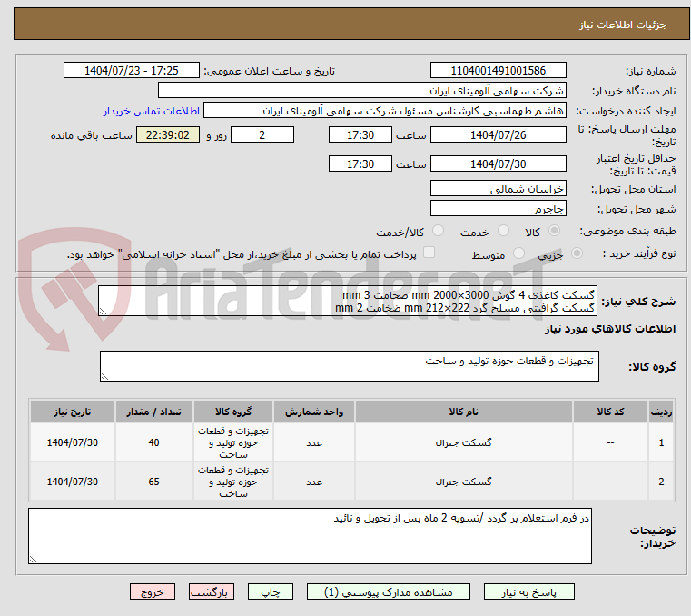This screenshot has height=616, width=691.
Task: Click the نام دستگاه خریدار field
Action: 361,90
